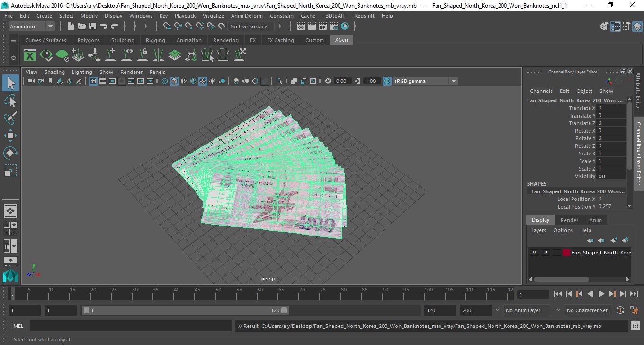644x345 pixels.
Task: Select the arrow Select tool
Action: 10,83
